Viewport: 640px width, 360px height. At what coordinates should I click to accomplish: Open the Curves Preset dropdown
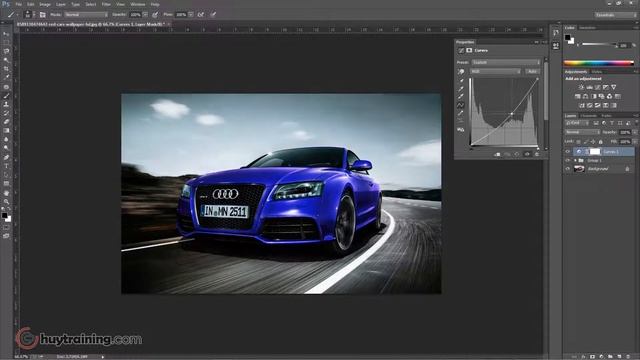click(x=506, y=62)
